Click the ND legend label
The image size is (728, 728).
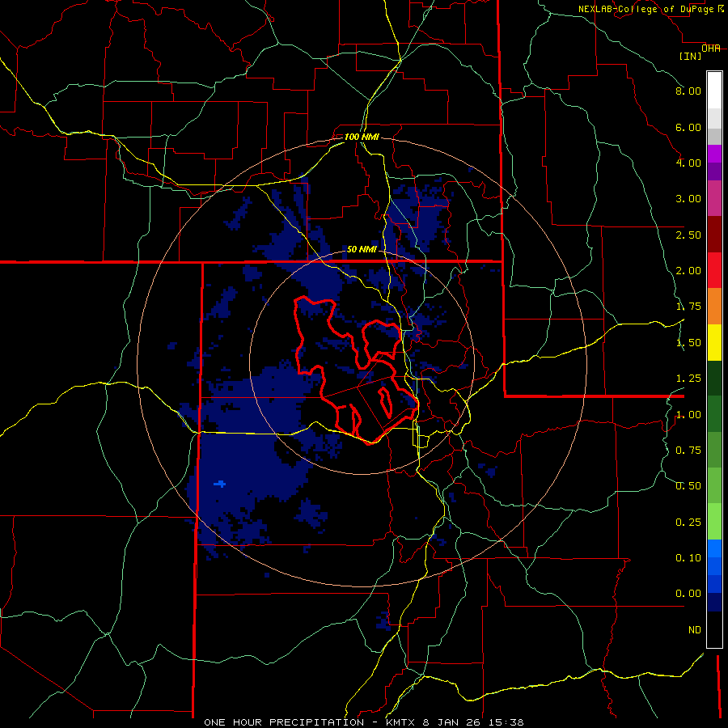tap(695, 630)
